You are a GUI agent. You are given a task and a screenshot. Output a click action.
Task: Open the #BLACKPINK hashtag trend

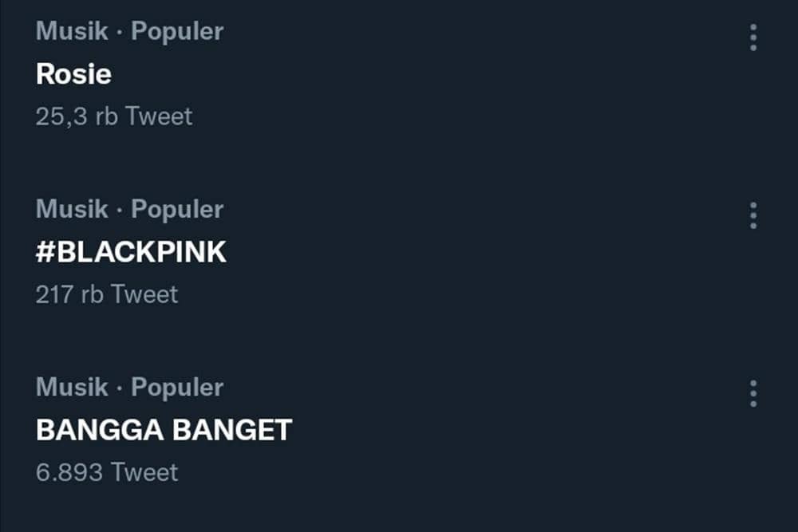(x=131, y=251)
